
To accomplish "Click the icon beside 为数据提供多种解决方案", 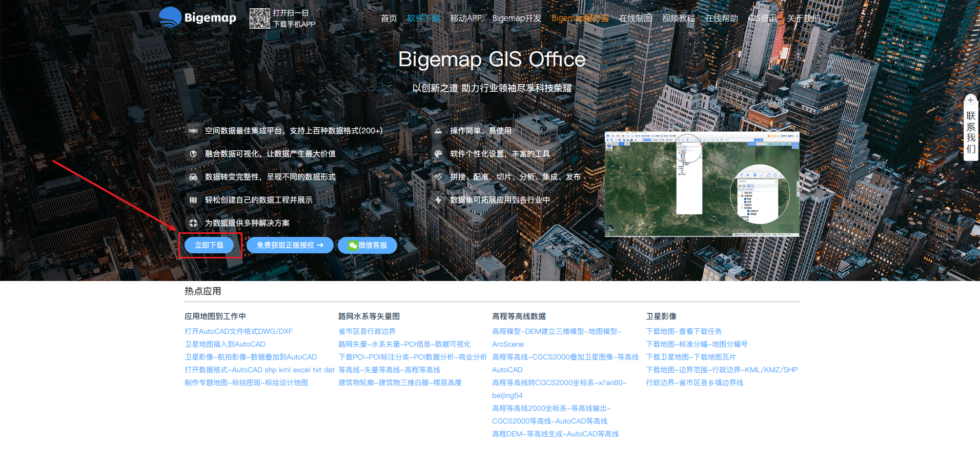I will (193, 223).
